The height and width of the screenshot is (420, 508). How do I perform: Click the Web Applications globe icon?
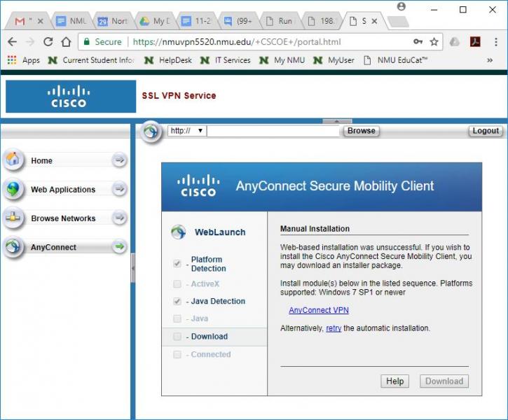(x=13, y=188)
